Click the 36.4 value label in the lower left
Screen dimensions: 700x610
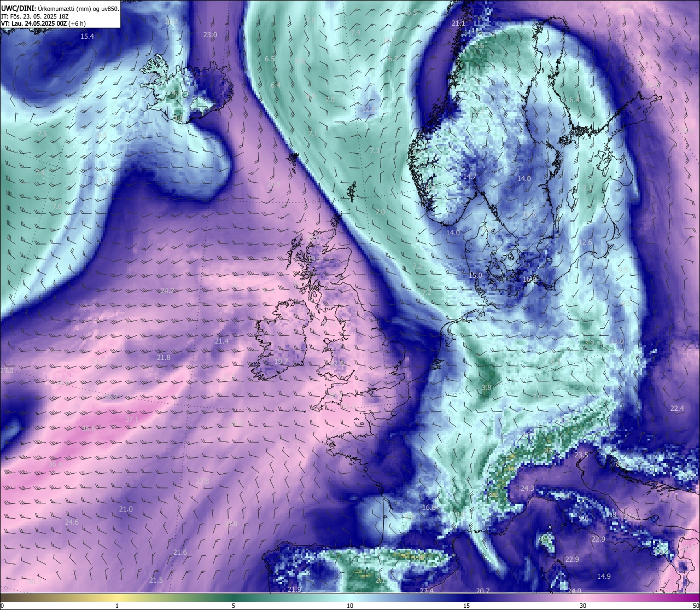55,464
